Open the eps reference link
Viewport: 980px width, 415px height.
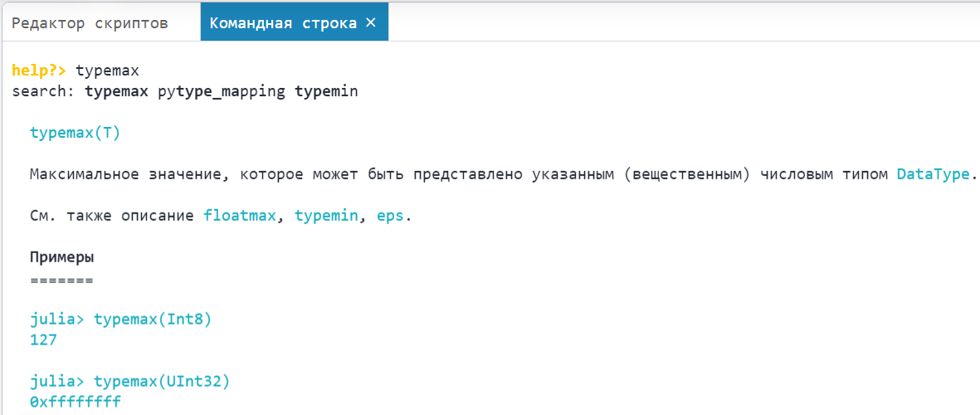coord(390,216)
